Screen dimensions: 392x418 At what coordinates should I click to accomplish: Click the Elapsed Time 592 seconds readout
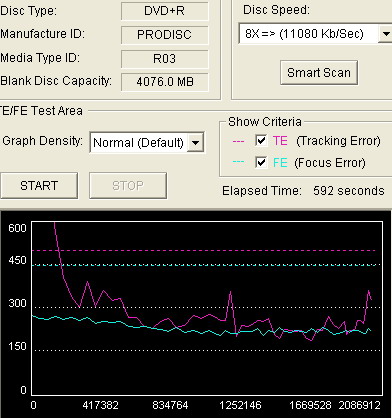click(x=303, y=191)
